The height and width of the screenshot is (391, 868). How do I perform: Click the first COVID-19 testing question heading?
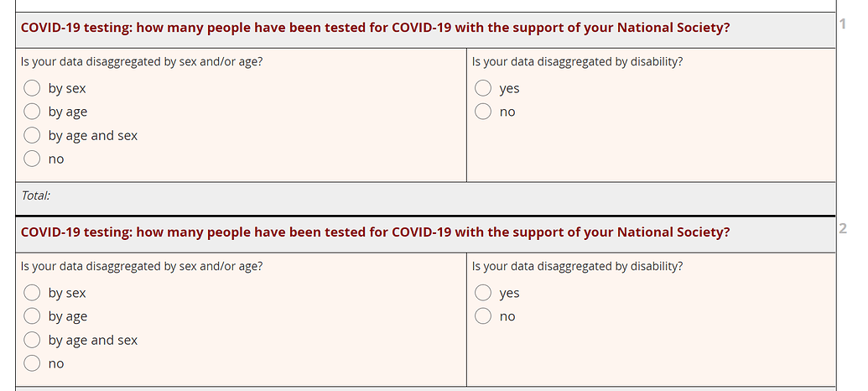375,28
